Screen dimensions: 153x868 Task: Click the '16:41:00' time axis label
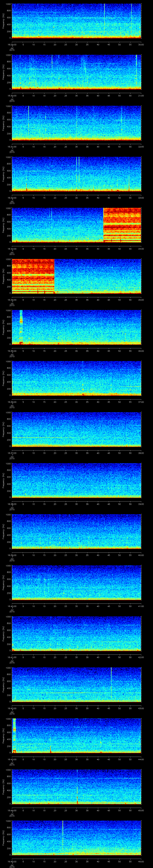pyautogui.click(x=12, y=657)
